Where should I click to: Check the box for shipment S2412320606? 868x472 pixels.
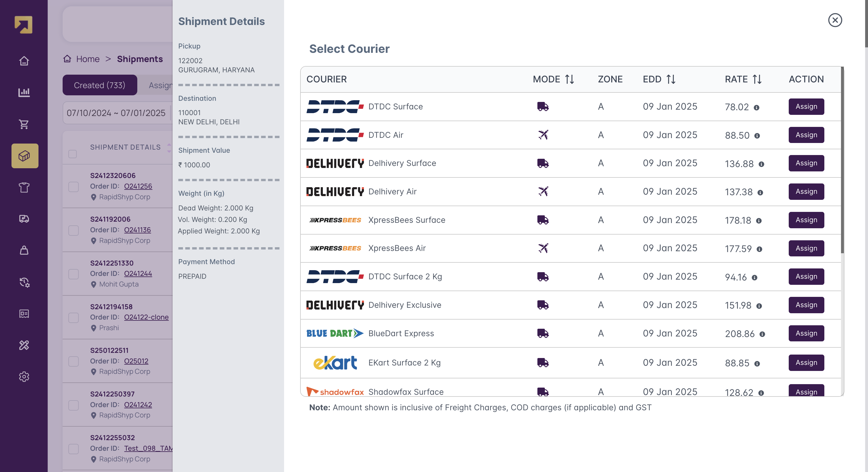[x=74, y=187]
